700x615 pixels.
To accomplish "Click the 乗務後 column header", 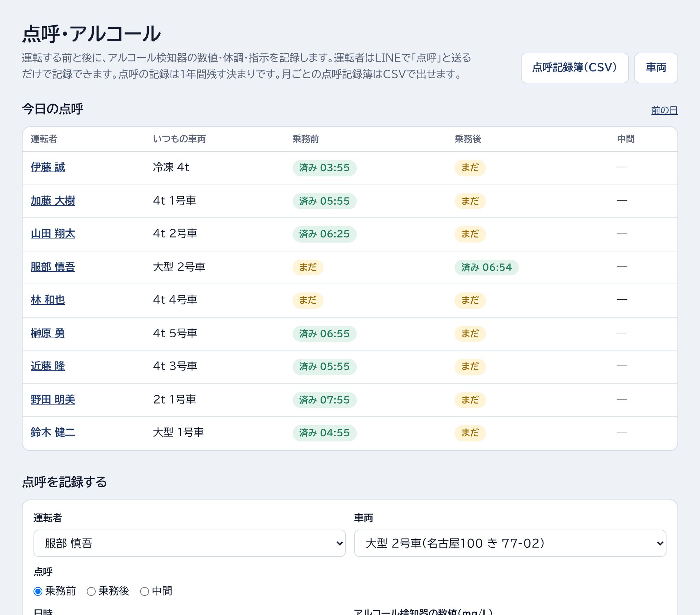I will [468, 139].
